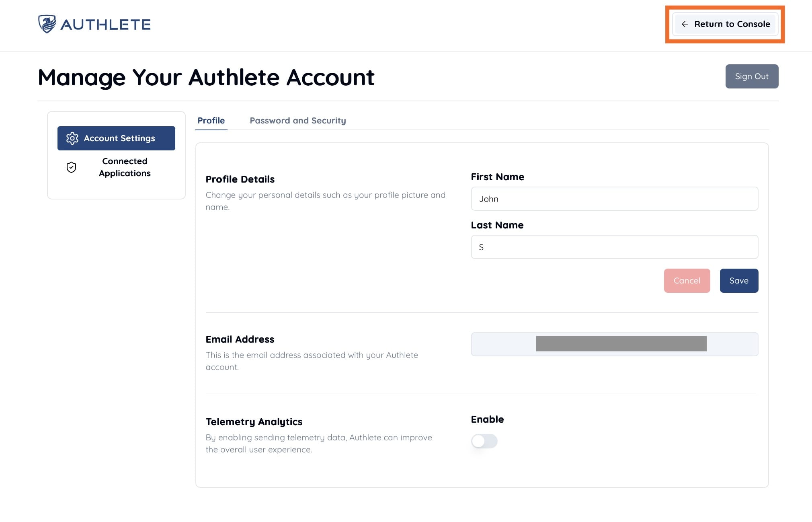Screen dimensions: 812x522
Task: Click the AUTHLETE wordmark text
Action: 105,25
